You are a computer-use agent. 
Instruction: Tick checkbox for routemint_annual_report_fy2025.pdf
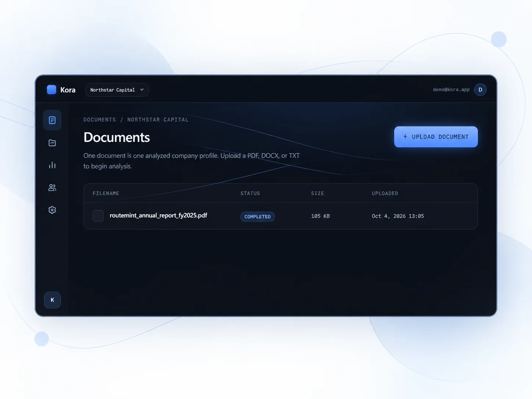click(98, 216)
